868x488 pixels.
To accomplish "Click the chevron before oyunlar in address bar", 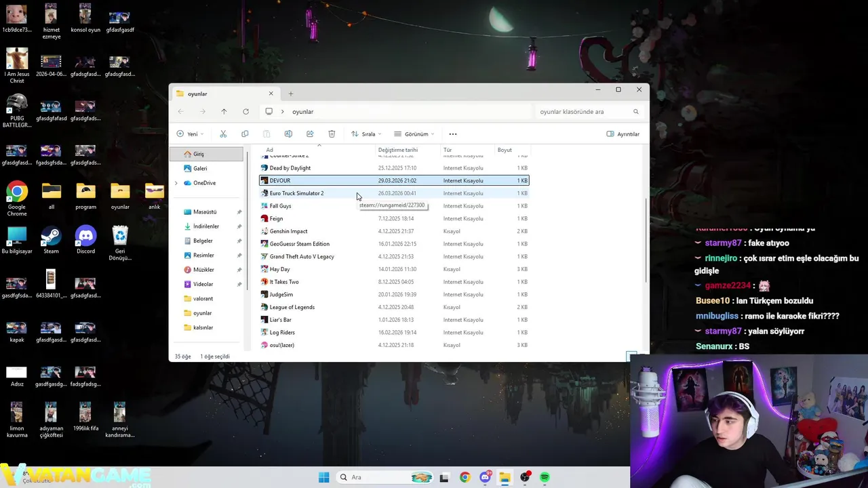I will (283, 111).
